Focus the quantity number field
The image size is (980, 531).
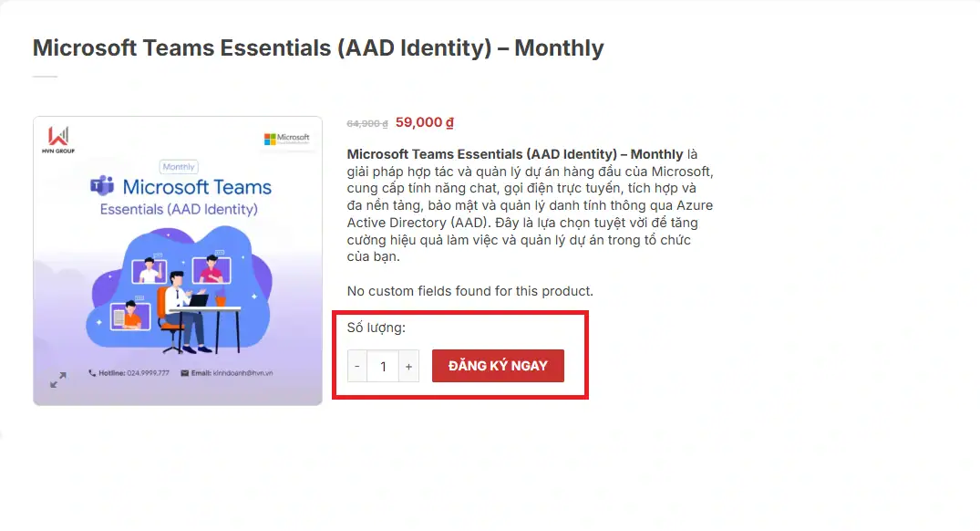click(x=383, y=366)
